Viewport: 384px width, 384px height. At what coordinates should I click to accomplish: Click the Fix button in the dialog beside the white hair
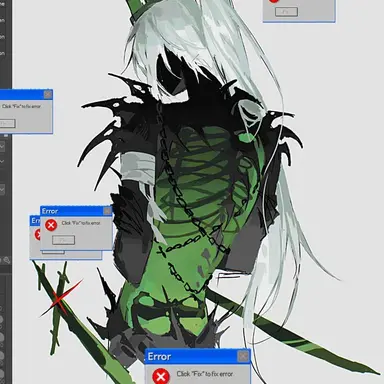click(286, 12)
